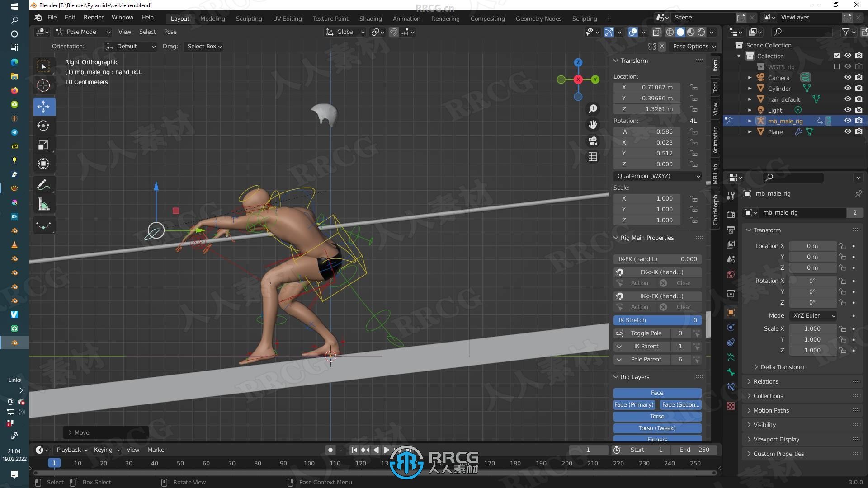868x488 pixels.
Task: Select the Select Box tool
Action: [43, 67]
